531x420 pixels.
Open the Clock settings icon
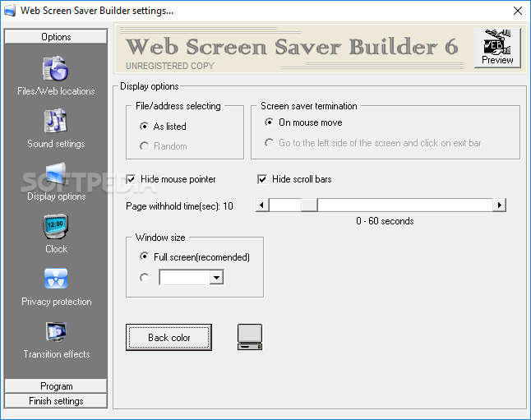click(56, 226)
